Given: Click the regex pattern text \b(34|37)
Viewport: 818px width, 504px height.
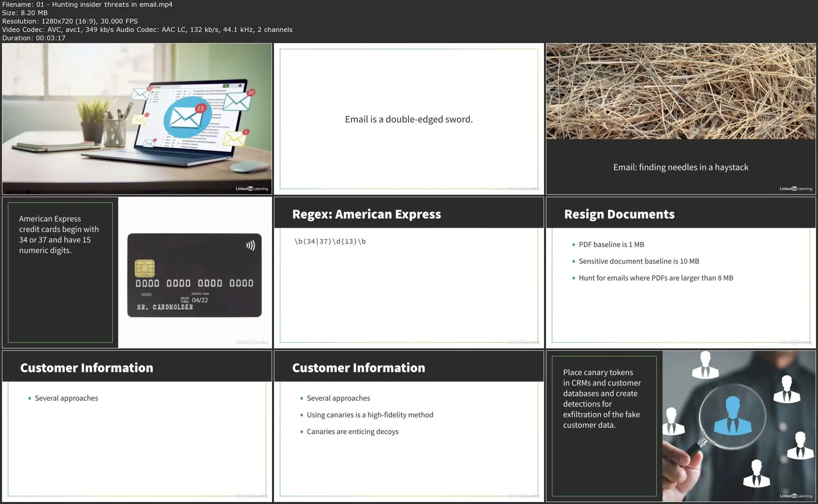Looking at the screenshot, I should click(x=330, y=241).
